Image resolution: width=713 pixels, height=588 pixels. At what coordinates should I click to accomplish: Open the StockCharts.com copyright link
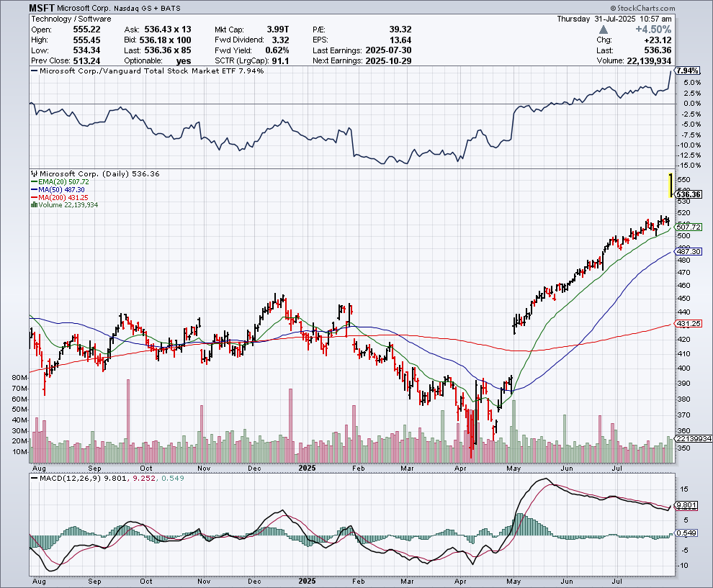coord(642,8)
